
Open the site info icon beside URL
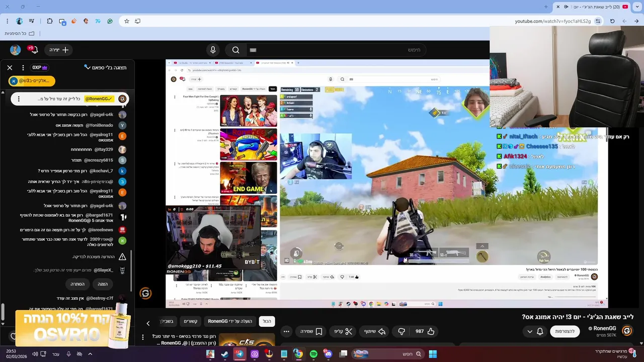tap(598, 21)
